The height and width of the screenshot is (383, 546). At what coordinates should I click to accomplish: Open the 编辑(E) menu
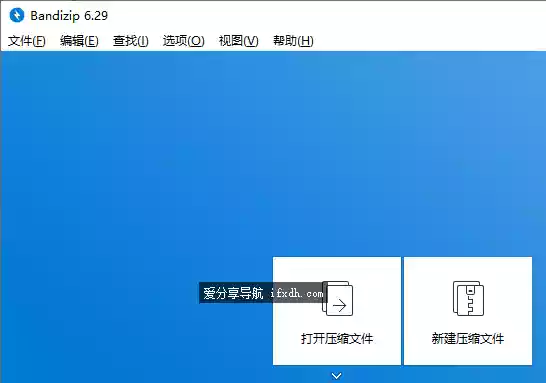click(x=79, y=41)
